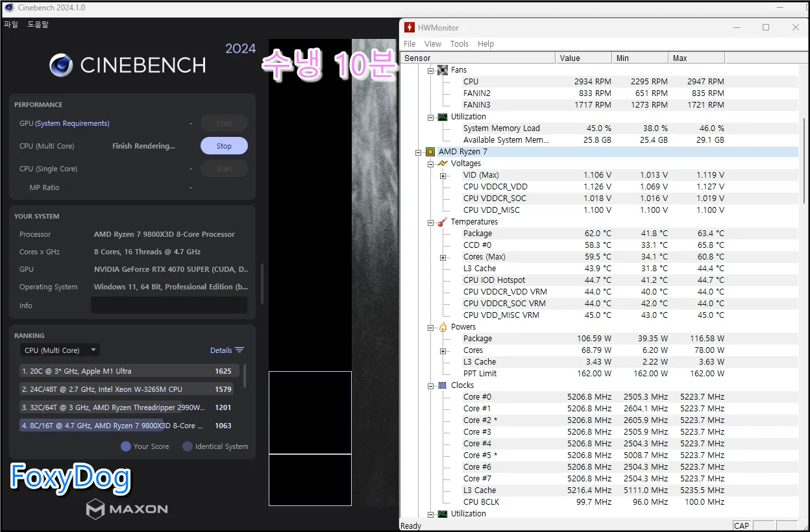Click the Ranking list scrollbar
The width and height of the screenshot is (810, 532).
click(x=245, y=376)
